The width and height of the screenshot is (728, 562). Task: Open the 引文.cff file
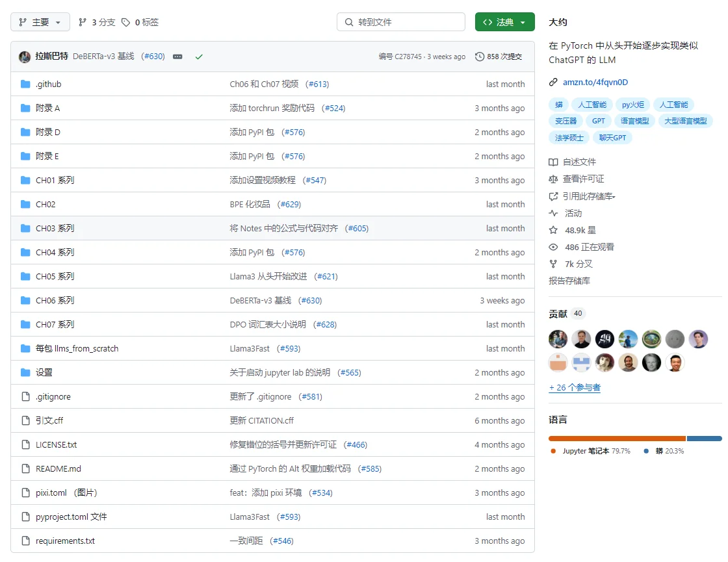pyautogui.click(x=49, y=421)
